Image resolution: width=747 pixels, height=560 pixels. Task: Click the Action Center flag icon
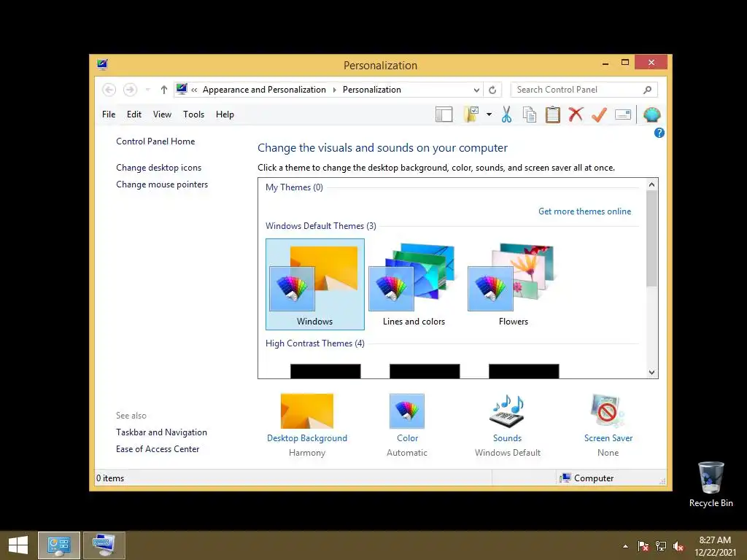click(643, 546)
